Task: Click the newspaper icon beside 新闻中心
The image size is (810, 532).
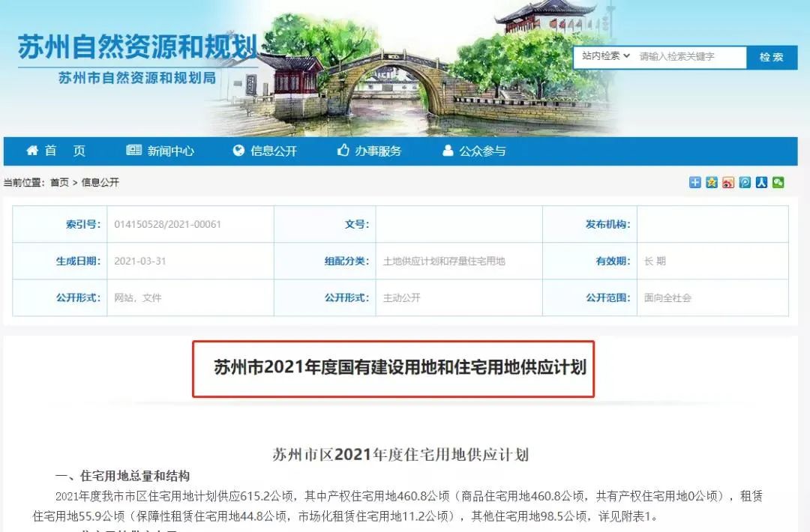Action: [133, 150]
